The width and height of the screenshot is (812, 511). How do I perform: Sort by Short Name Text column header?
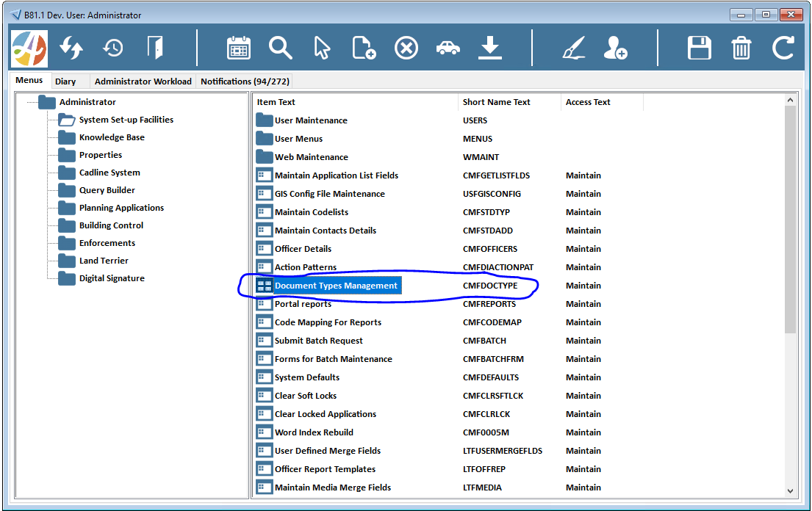click(509, 102)
